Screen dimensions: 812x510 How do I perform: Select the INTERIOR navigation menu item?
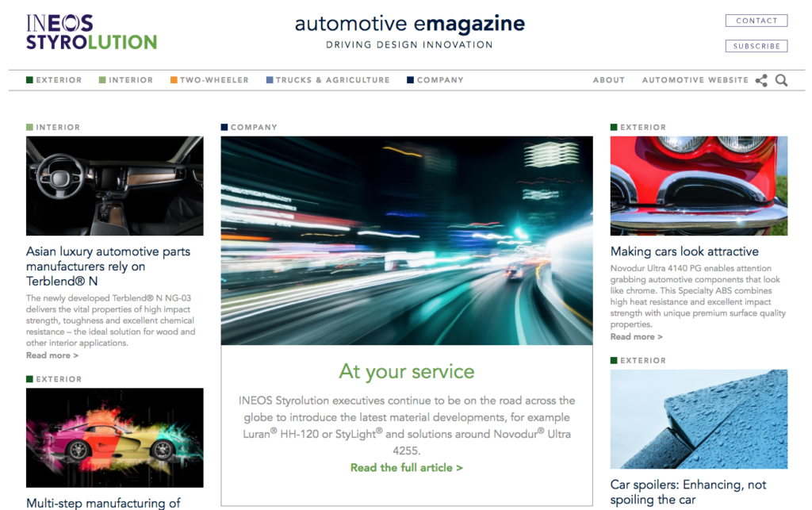pyautogui.click(x=126, y=80)
